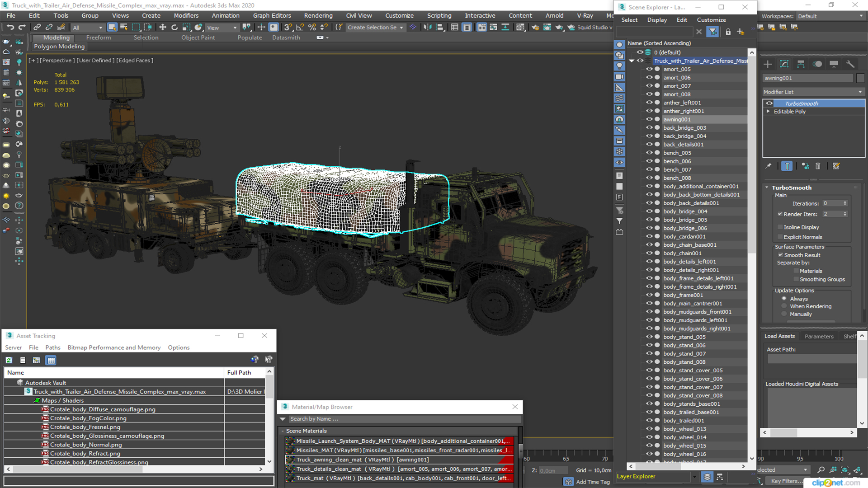The width and height of the screenshot is (868, 488).
Task: Open the Modify command panel tab
Action: pyautogui.click(x=784, y=64)
